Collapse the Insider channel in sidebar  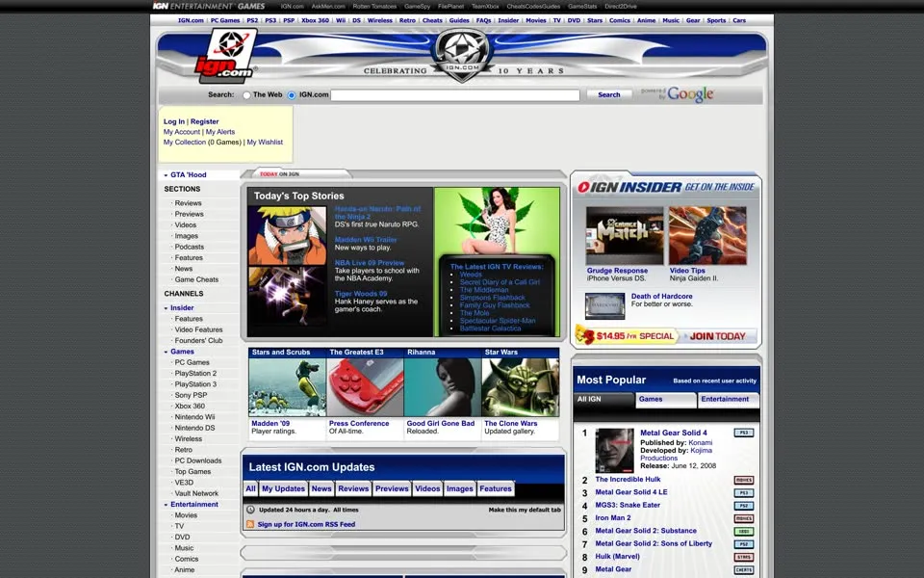(x=166, y=308)
